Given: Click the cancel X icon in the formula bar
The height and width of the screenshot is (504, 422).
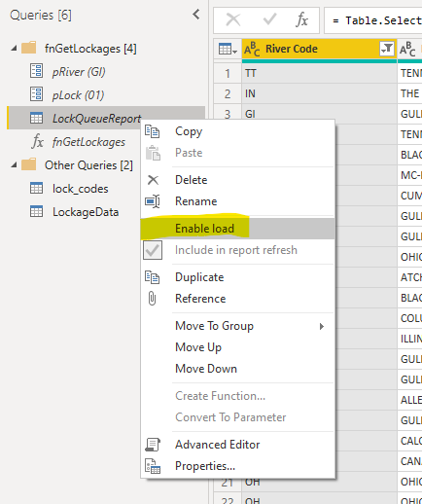Looking at the screenshot, I should click(x=233, y=19).
